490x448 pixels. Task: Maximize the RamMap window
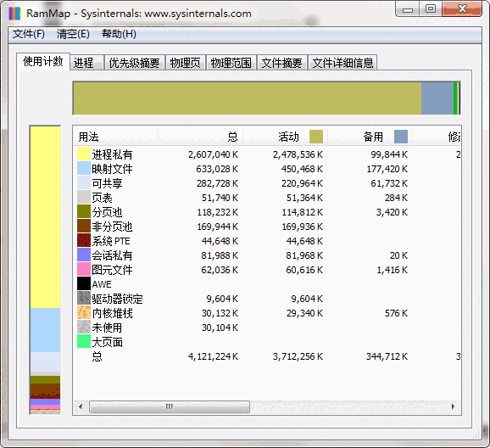click(x=431, y=8)
